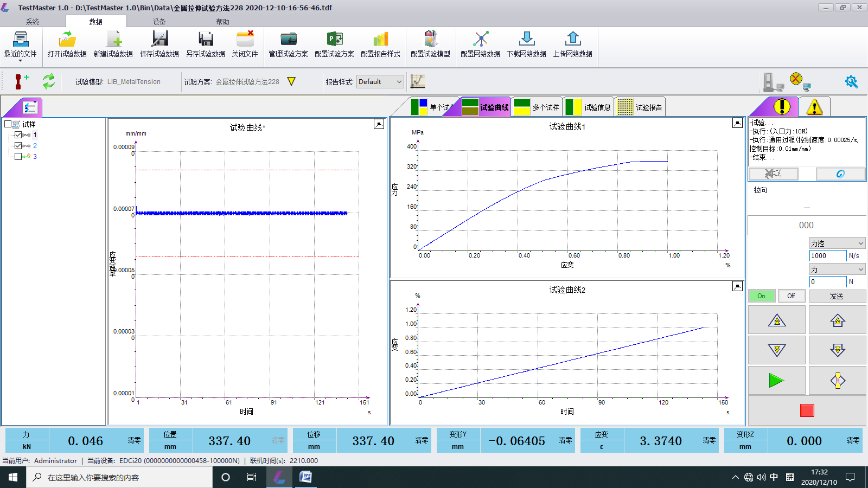Edit the 1000 N/s speed input field
Viewport: 868px width, 488px height.
827,255
